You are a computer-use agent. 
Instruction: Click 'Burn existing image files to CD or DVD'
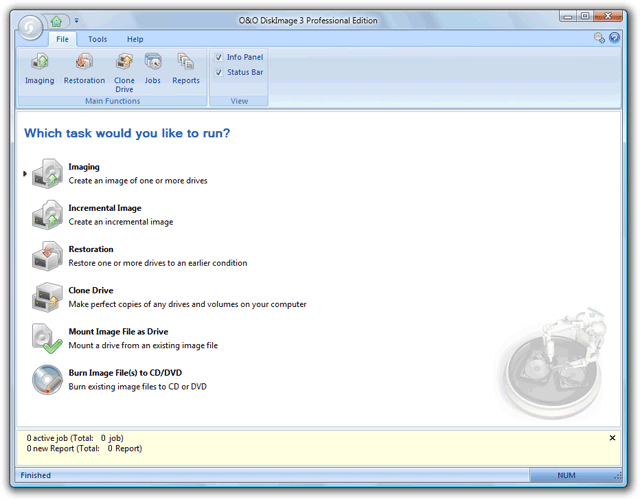click(x=137, y=387)
